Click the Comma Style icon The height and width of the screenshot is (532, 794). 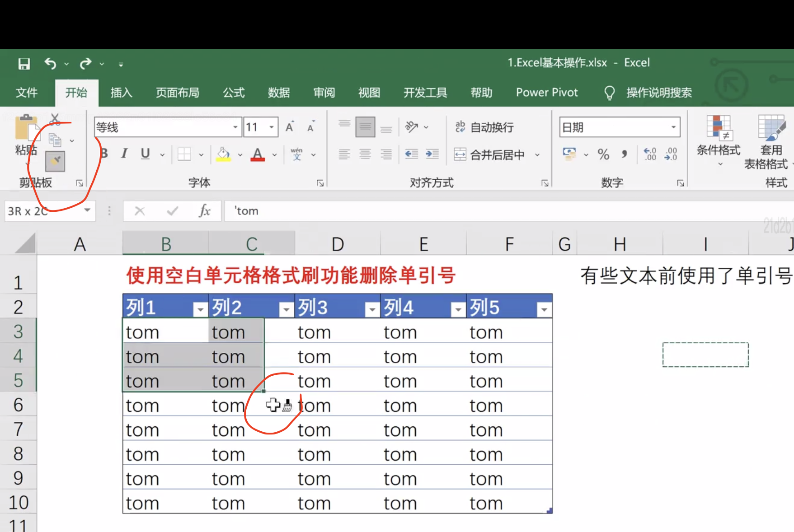625,154
